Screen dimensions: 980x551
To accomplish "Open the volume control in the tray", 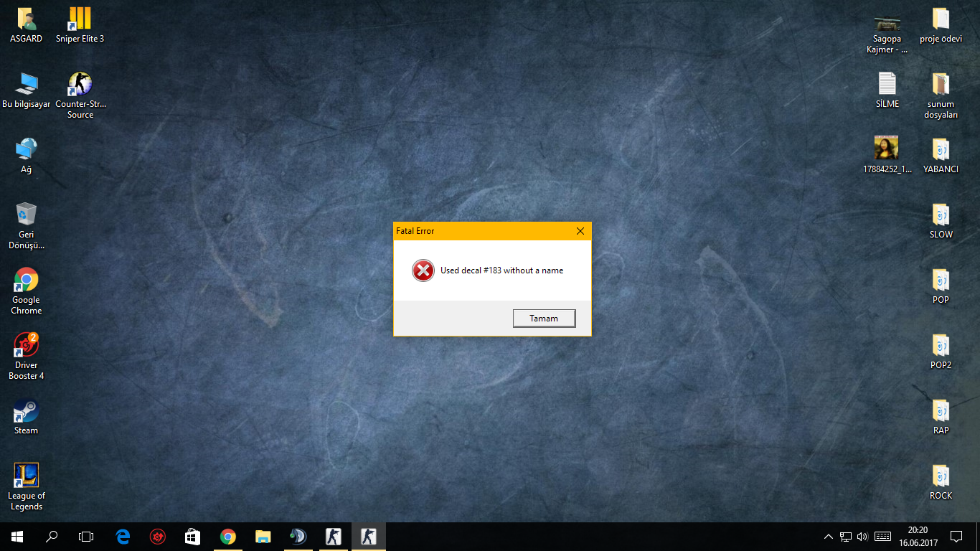I will coord(862,537).
